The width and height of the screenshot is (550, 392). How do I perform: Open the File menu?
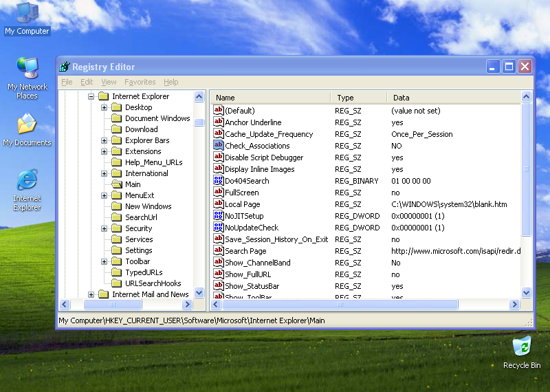67,82
